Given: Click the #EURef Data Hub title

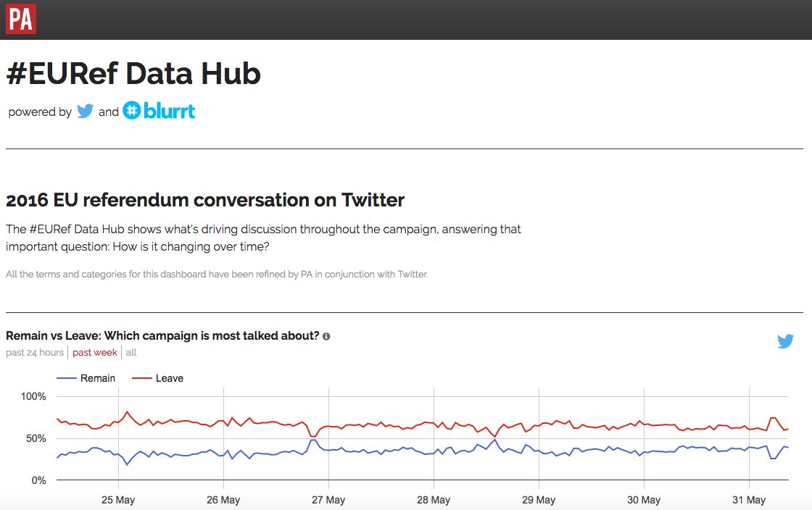Looking at the screenshot, I should click(x=133, y=73).
